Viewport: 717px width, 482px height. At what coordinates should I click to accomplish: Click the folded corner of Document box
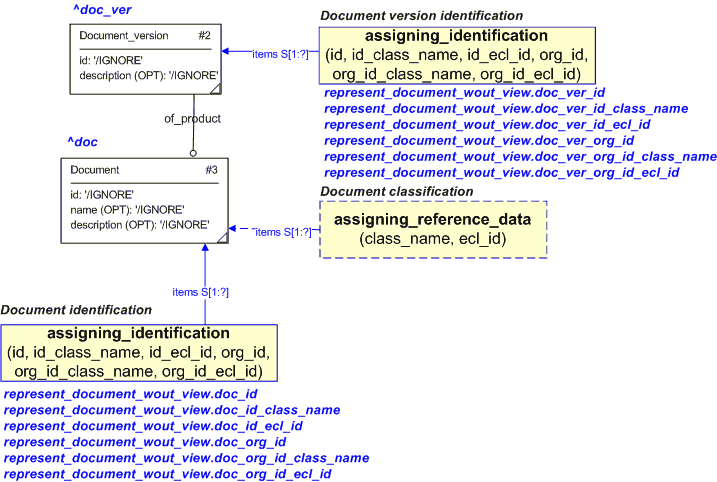point(223,237)
